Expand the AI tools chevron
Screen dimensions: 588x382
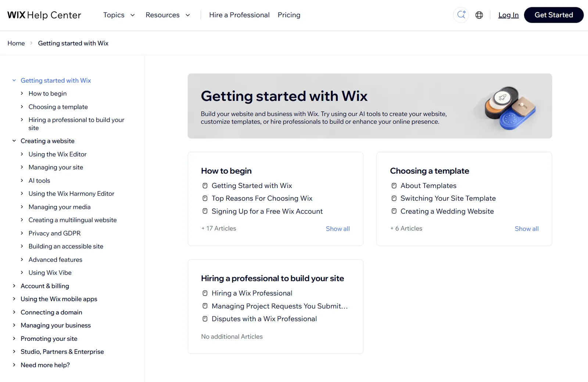[22, 180]
